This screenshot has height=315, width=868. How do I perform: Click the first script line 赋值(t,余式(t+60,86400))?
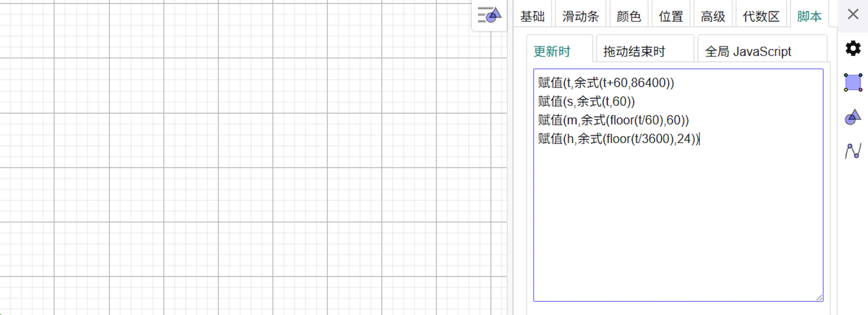[605, 83]
